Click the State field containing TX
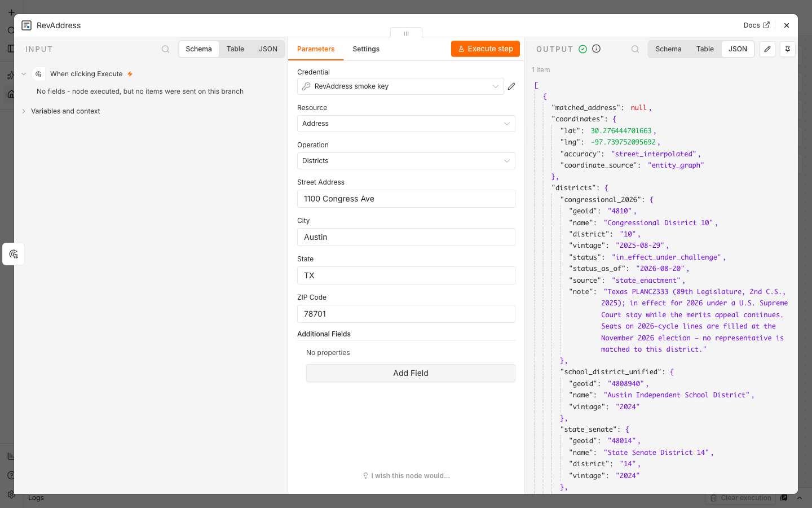The width and height of the screenshot is (812, 508). point(406,275)
